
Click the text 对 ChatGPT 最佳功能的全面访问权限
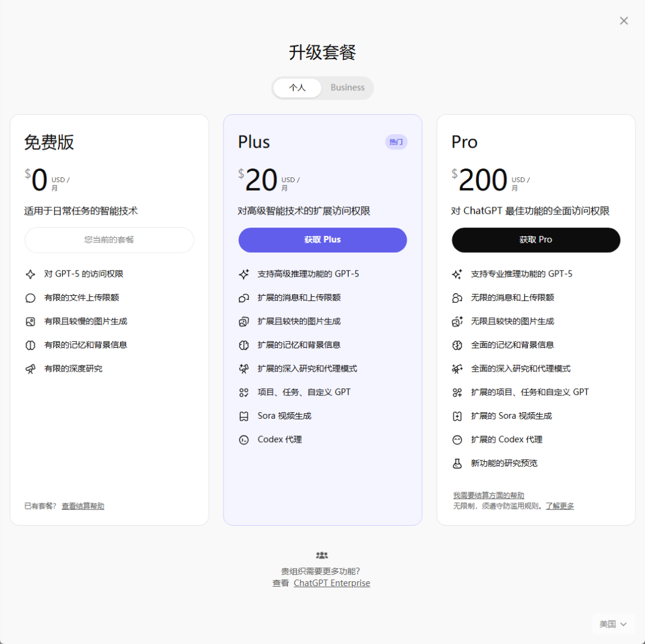pyautogui.click(x=530, y=211)
